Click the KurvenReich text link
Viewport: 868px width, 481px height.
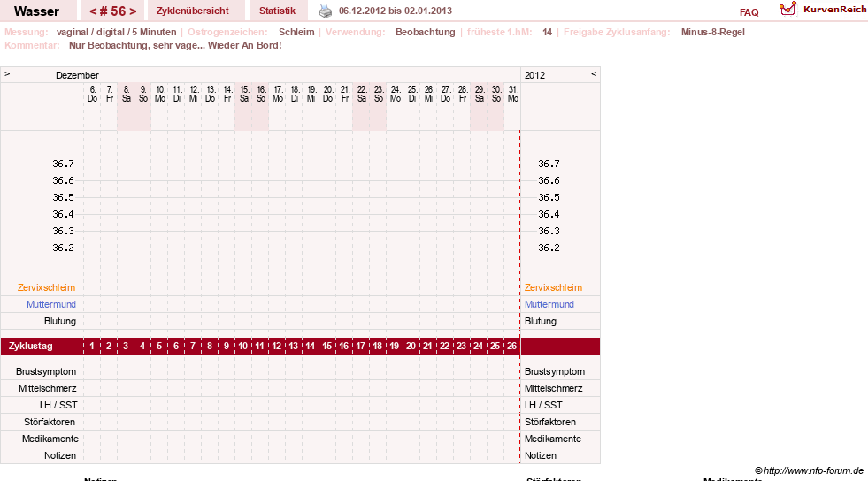[834, 10]
